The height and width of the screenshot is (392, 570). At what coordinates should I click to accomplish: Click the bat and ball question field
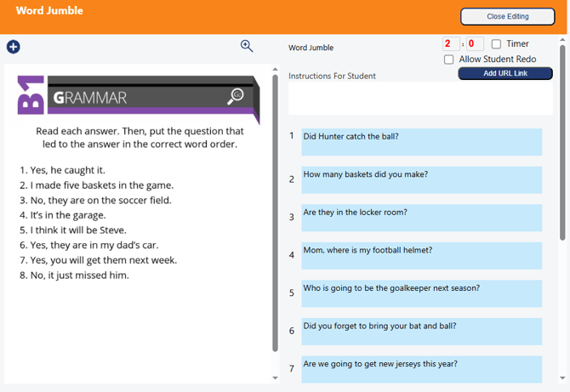(421, 332)
